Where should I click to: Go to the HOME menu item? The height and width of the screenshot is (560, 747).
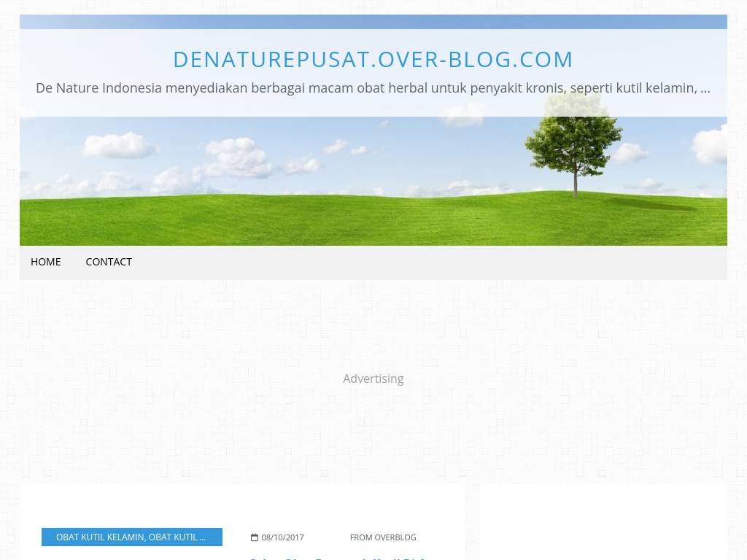(x=46, y=262)
